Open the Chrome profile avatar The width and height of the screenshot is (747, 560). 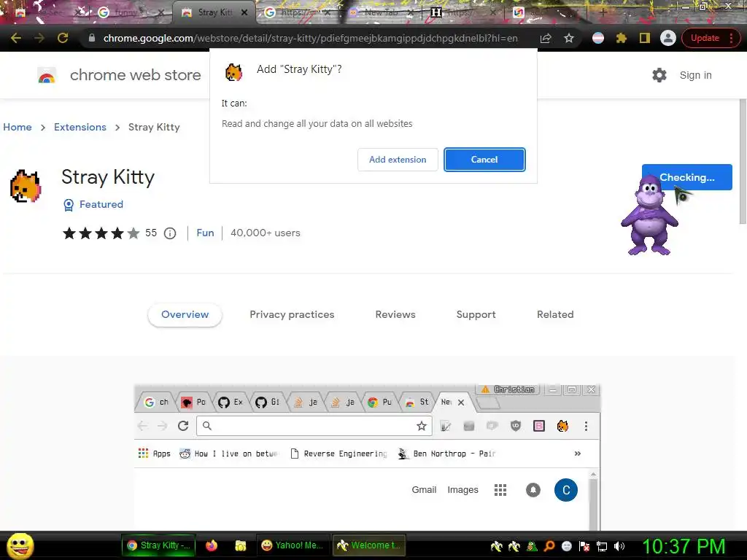pos(668,38)
